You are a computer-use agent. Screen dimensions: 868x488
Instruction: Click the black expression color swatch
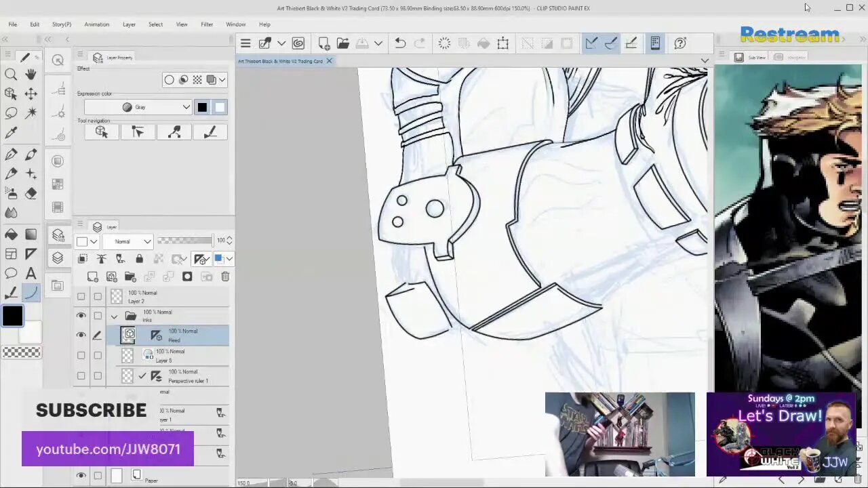click(x=202, y=107)
